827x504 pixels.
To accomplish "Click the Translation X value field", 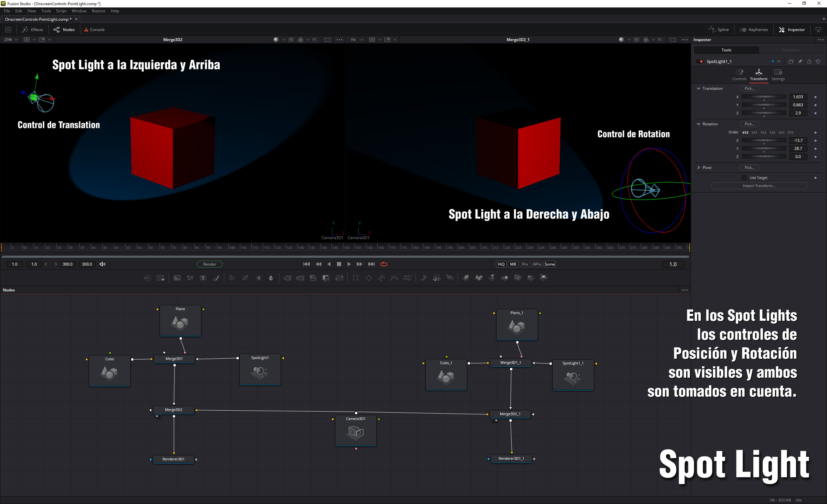I will coord(798,97).
